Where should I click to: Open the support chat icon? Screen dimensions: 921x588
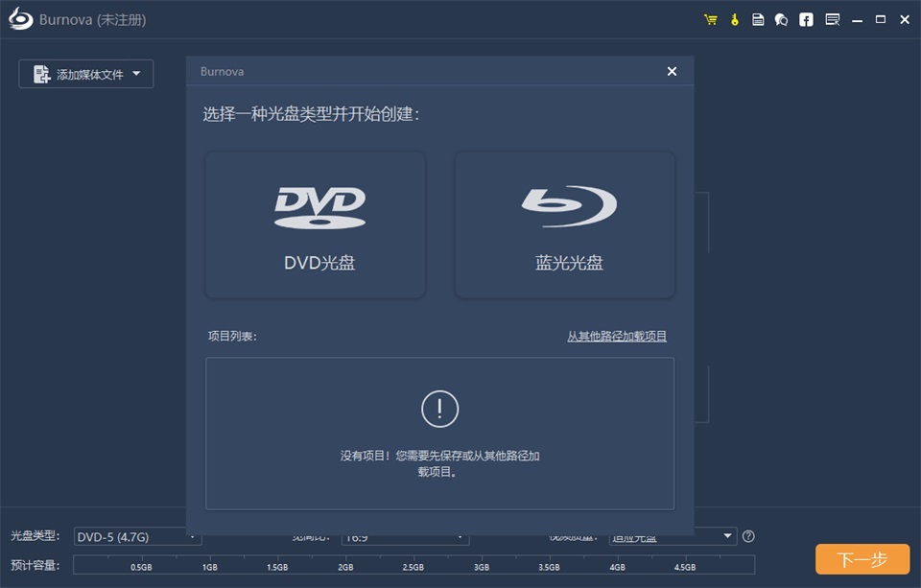(781, 20)
